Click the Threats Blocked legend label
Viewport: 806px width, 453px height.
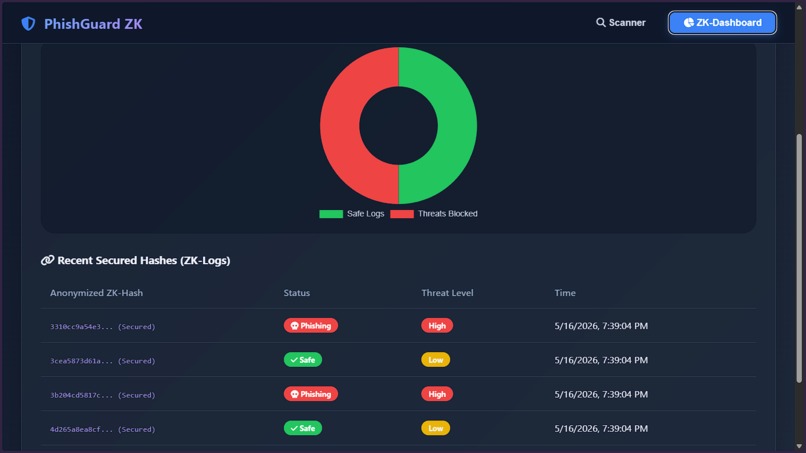(448, 213)
